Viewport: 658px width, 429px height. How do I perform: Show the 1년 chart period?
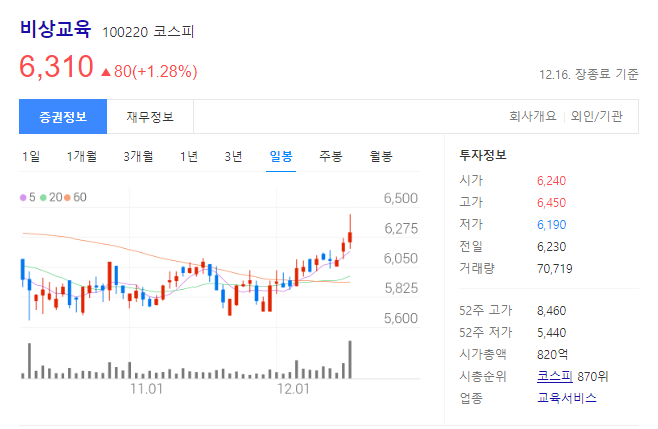click(x=189, y=157)
